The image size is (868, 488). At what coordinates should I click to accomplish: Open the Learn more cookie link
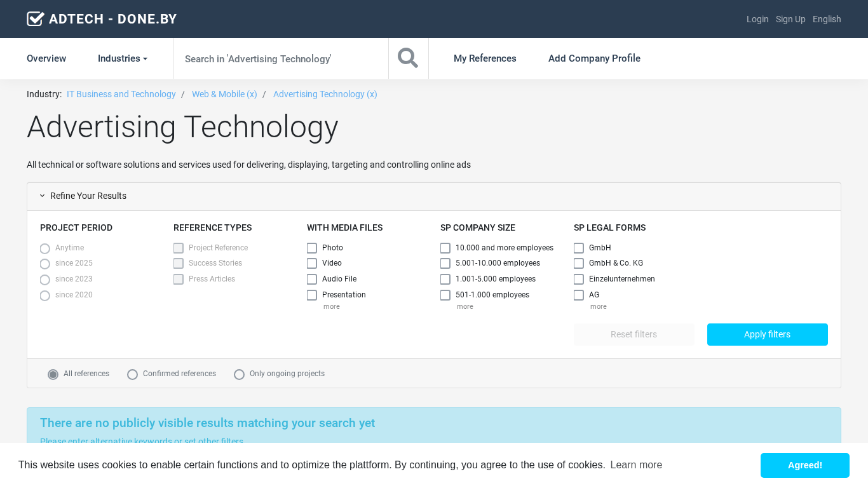coord(636,465)
